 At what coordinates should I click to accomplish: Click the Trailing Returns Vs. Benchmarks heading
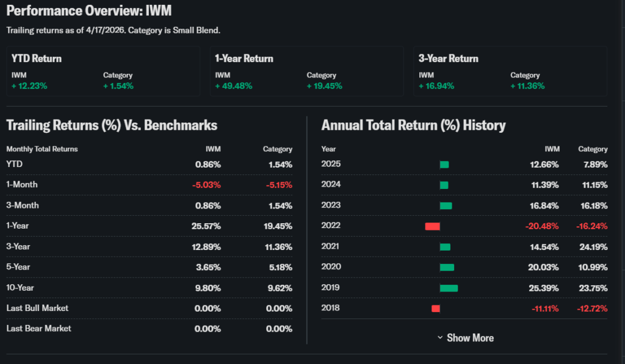point(112,126)
